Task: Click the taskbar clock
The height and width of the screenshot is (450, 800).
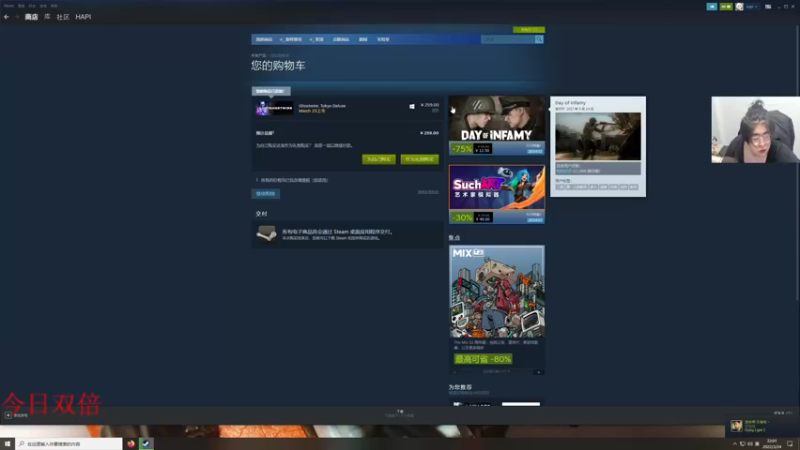Action: (771, 444)
